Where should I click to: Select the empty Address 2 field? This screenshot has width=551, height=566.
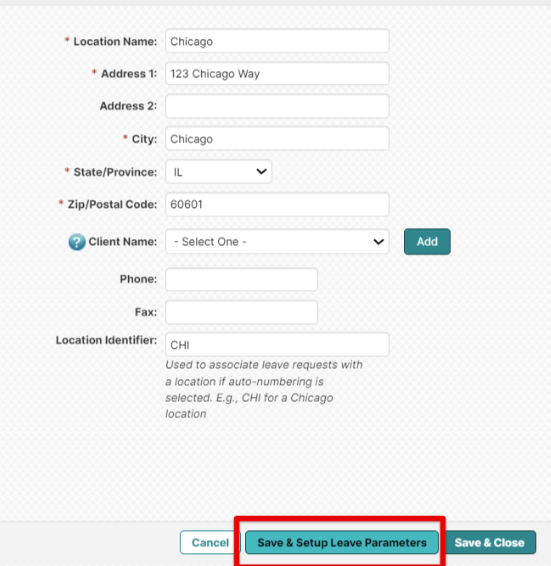[277, 106]
